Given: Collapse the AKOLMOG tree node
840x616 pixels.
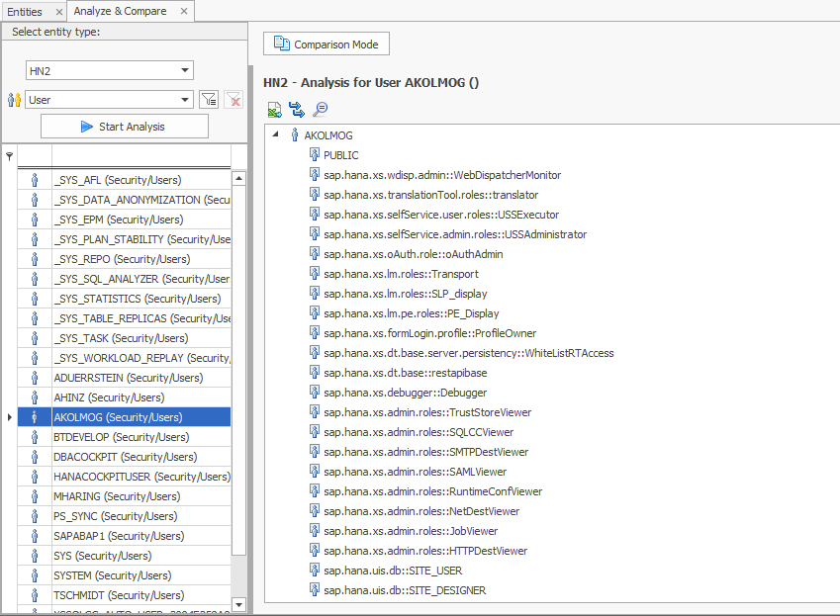Looking at the screenshot, I should [x=276, y=135].
